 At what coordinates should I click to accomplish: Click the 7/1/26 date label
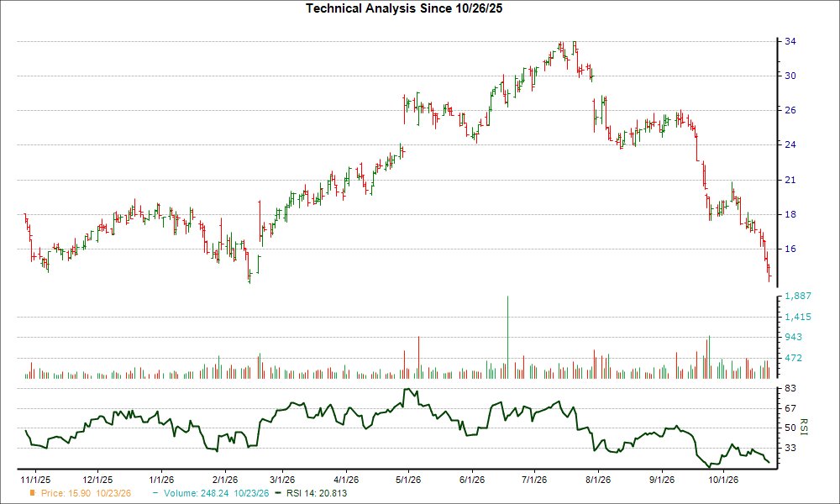[534, 480]
